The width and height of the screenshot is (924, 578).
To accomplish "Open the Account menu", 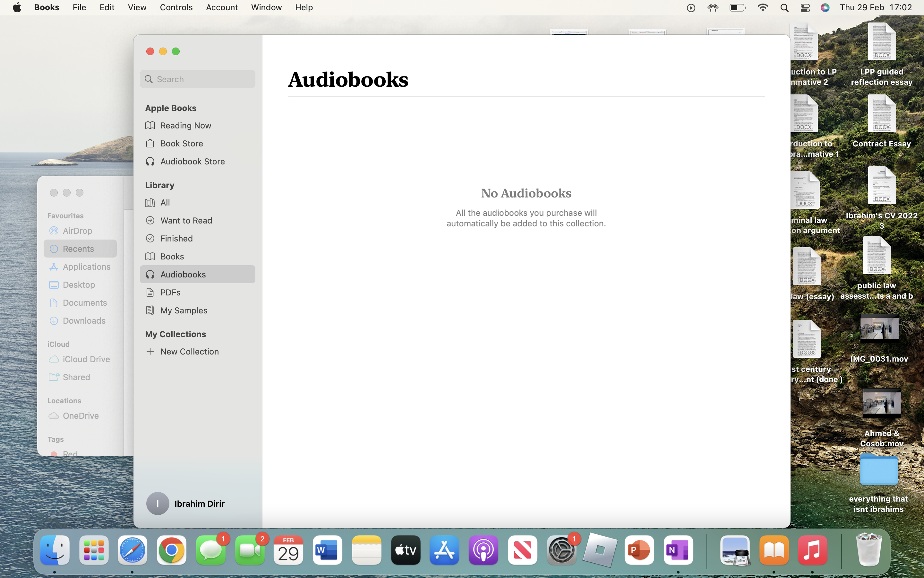I will [222, 8].
